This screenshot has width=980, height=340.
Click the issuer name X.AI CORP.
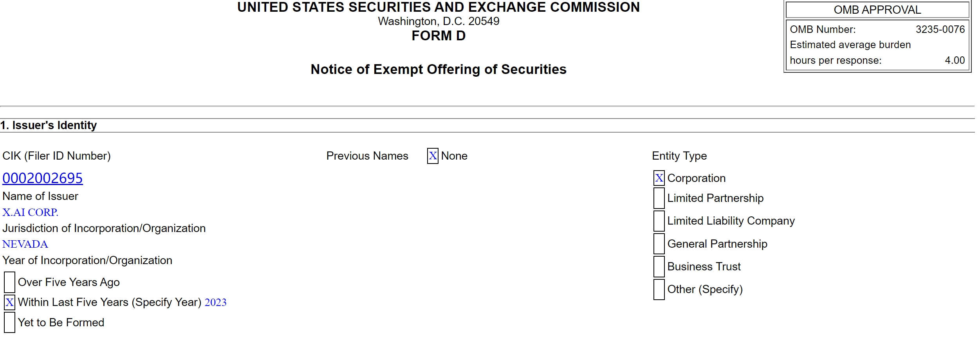(30, 212)
